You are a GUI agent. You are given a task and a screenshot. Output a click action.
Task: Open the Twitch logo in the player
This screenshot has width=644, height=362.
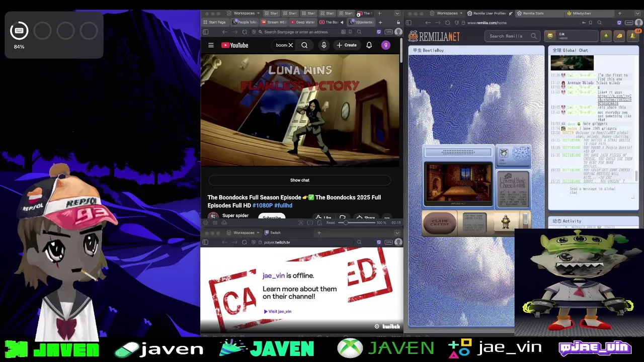[x=391, y=326]
